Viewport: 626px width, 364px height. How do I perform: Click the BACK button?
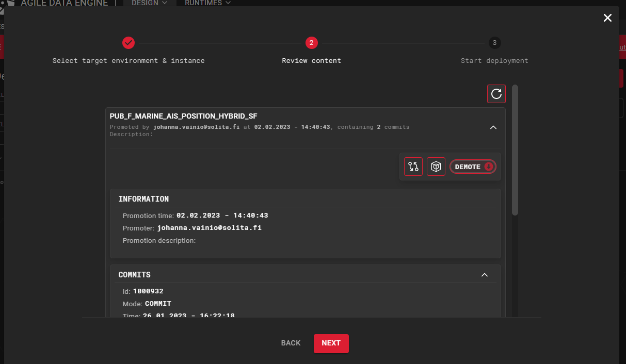click(x=291, y=343)
